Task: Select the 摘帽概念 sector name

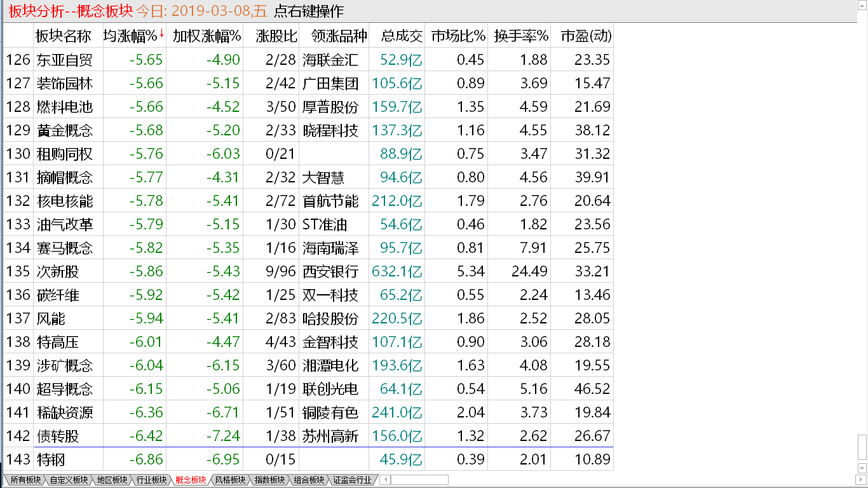Action: click(65, 177)
